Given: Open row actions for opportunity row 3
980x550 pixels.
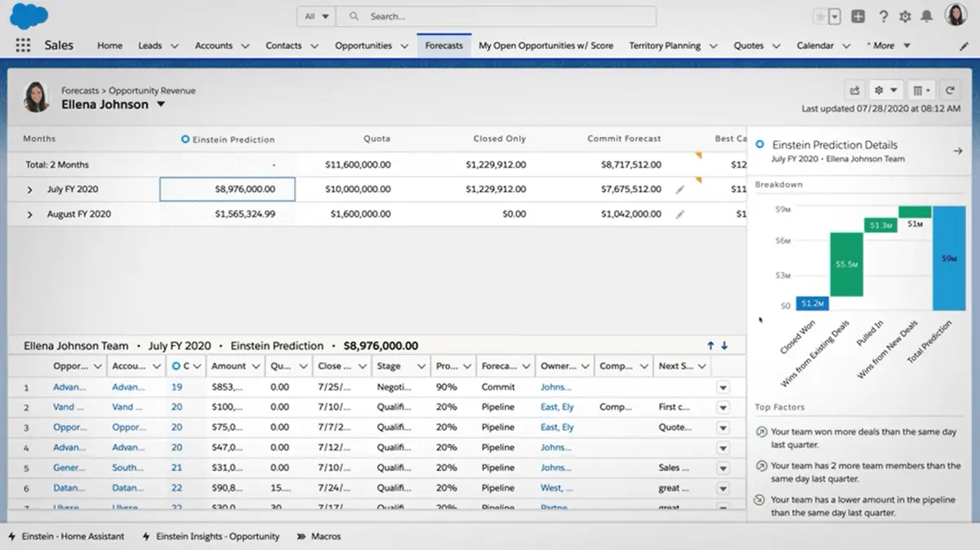Looking at the screenshot, I should (723, 428).
